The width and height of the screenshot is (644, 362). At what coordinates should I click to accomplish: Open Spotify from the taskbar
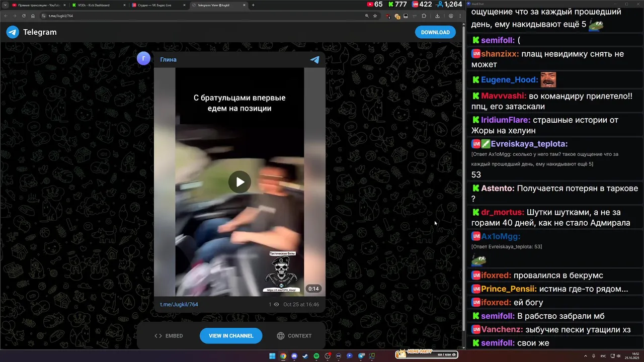coord(316,356)
